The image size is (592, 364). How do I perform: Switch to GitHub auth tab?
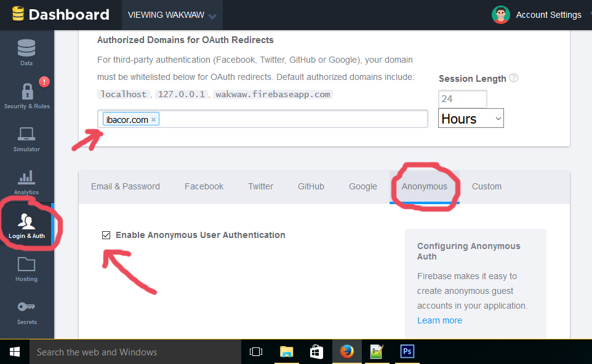(x=311, y=186)
